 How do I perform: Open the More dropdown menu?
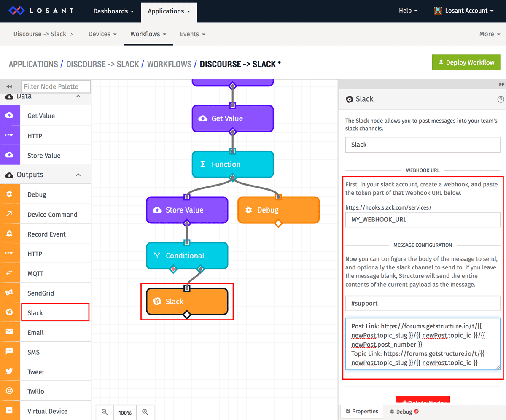click(489, 34)
